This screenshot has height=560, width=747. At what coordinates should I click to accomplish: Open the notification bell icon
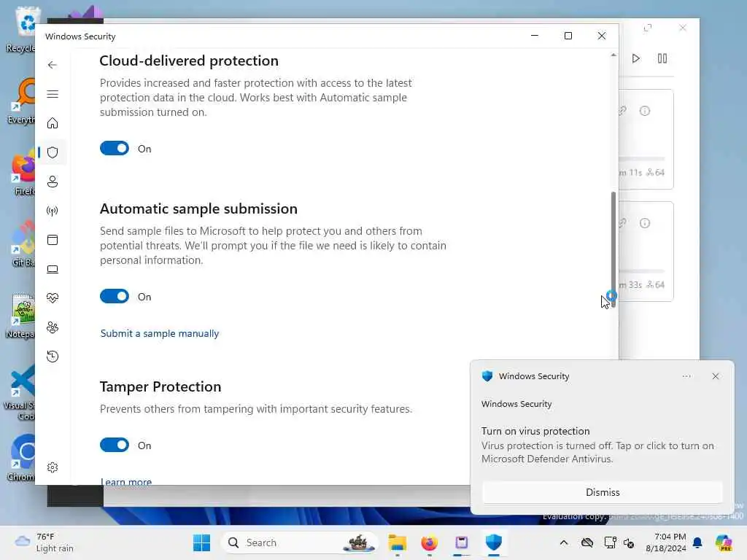click(697, 542)
